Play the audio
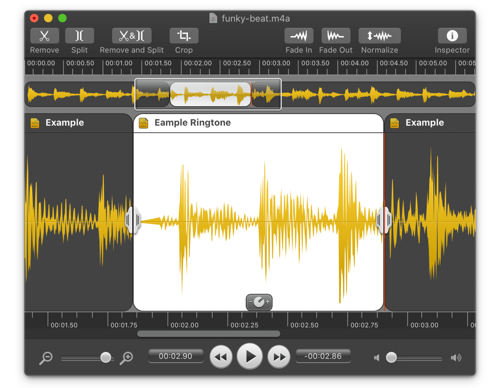Screen dimensions: 499x388 coord(251,357)
